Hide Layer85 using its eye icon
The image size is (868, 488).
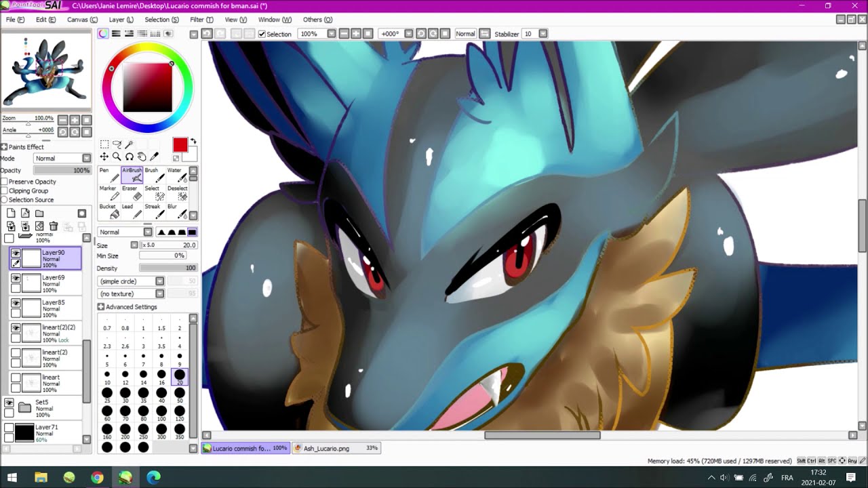(x=16, y=304)
